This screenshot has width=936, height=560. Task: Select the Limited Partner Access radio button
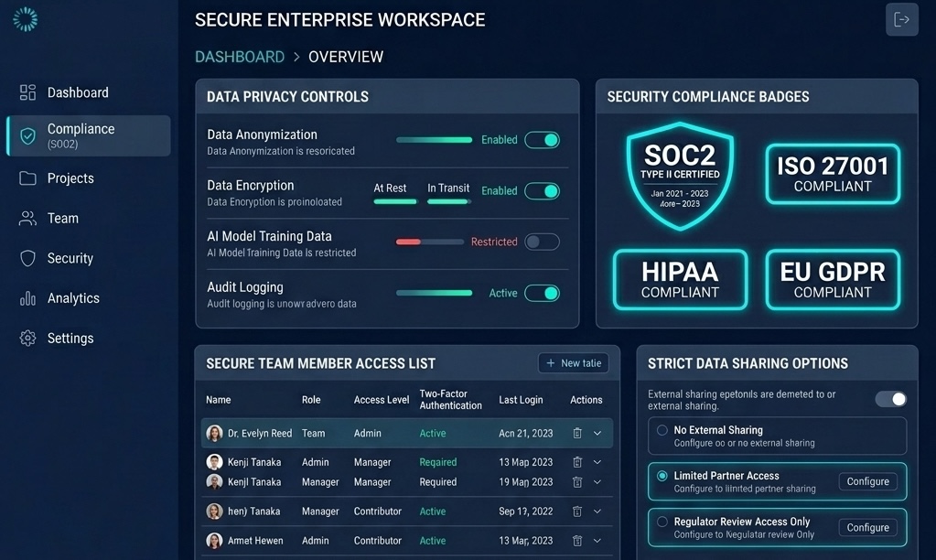coord(662,476)
